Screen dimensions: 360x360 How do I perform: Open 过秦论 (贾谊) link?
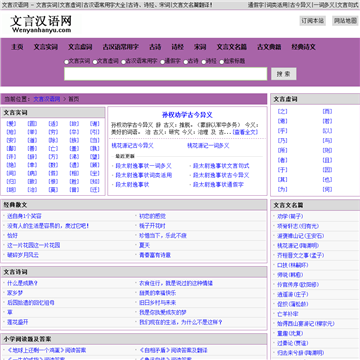[293, 343]
